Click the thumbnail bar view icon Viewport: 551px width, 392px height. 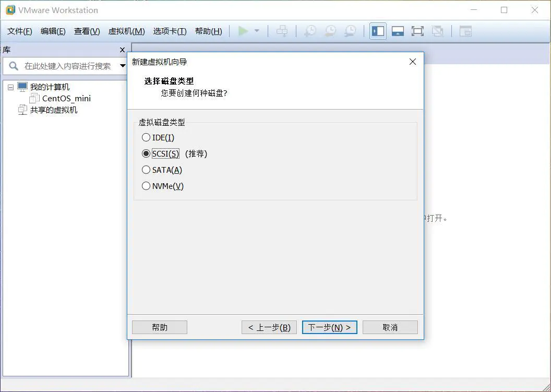pos(398,31)
